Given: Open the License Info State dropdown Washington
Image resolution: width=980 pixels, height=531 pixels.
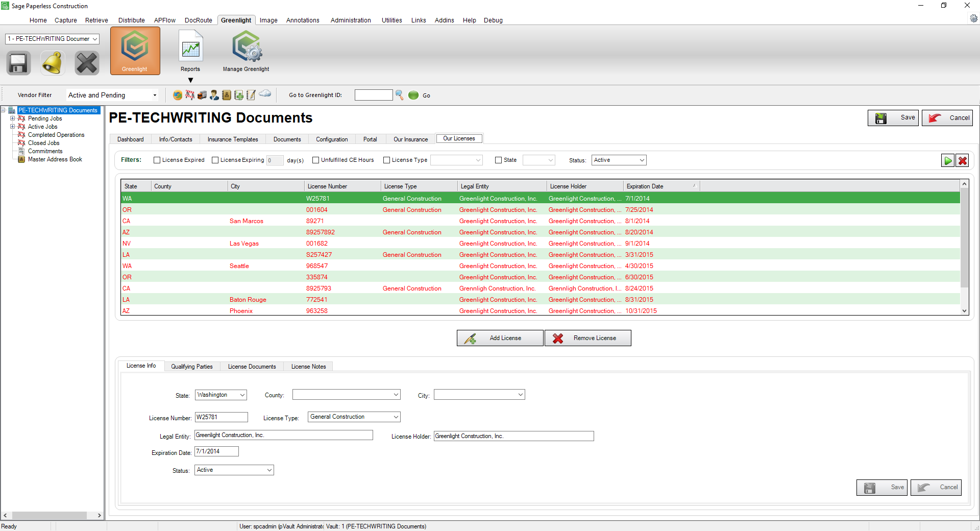Looking at the screenshot, I should point(221,395).
